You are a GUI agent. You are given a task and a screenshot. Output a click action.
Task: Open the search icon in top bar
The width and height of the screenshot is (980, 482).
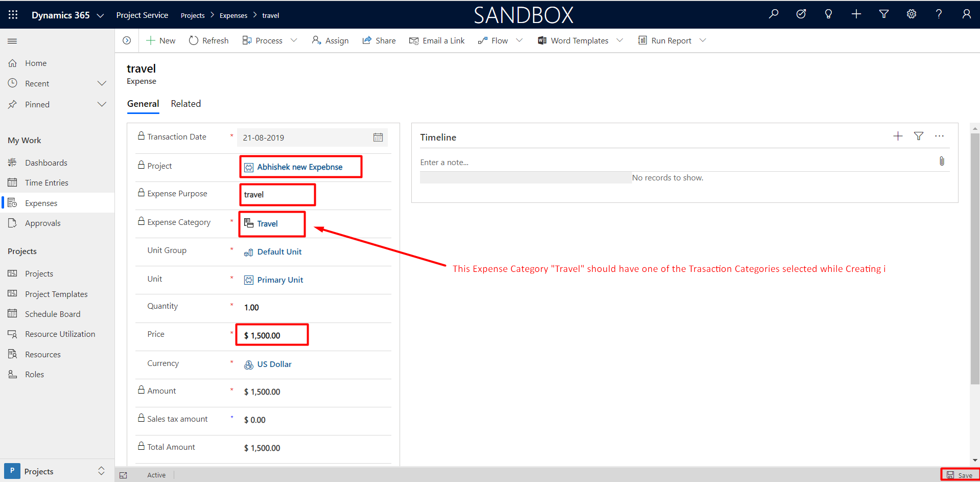pyautogui.click(x=774, y=14)
